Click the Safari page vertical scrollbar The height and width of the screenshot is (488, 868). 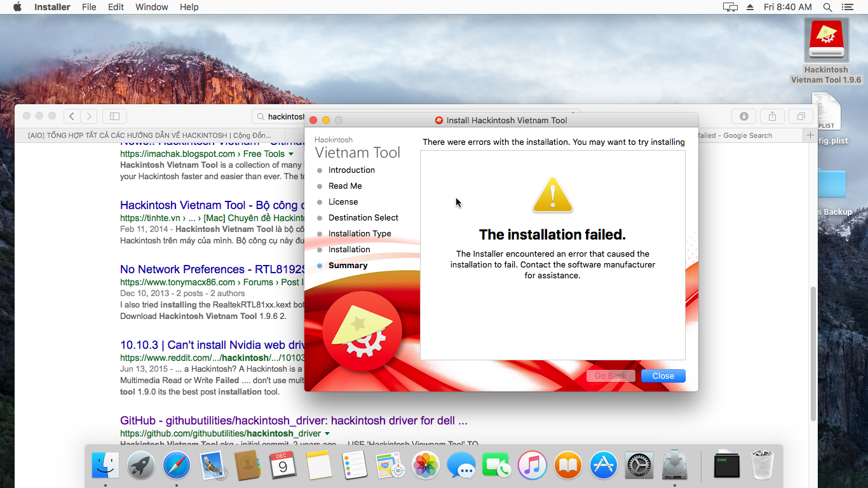tap(813, 353)
